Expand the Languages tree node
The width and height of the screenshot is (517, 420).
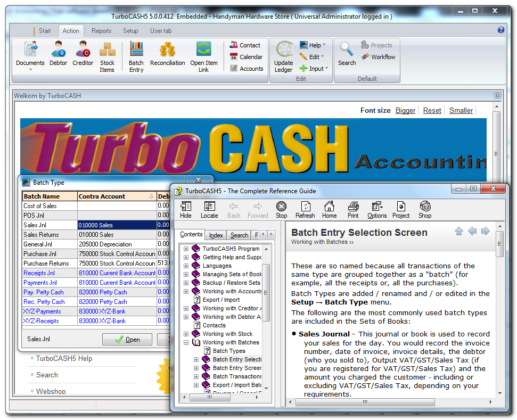pyautogui.click(x=186, y=266)
